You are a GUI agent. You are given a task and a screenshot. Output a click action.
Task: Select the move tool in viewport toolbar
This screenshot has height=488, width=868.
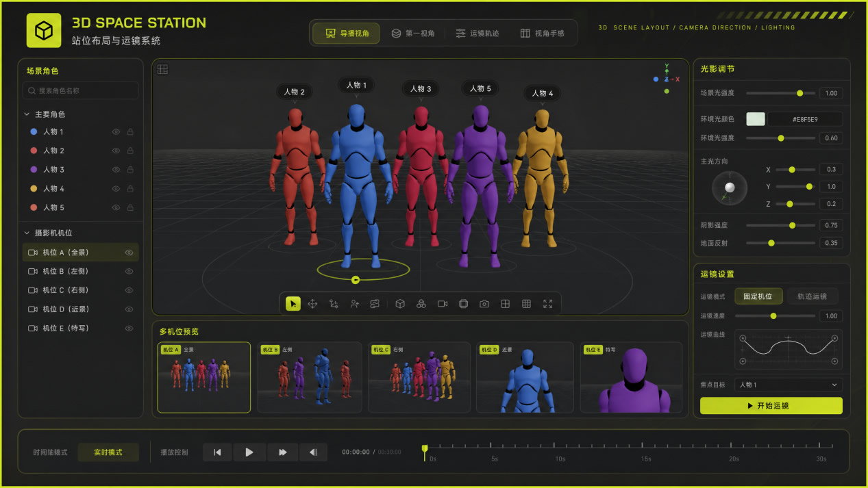(x=312, y=304)
